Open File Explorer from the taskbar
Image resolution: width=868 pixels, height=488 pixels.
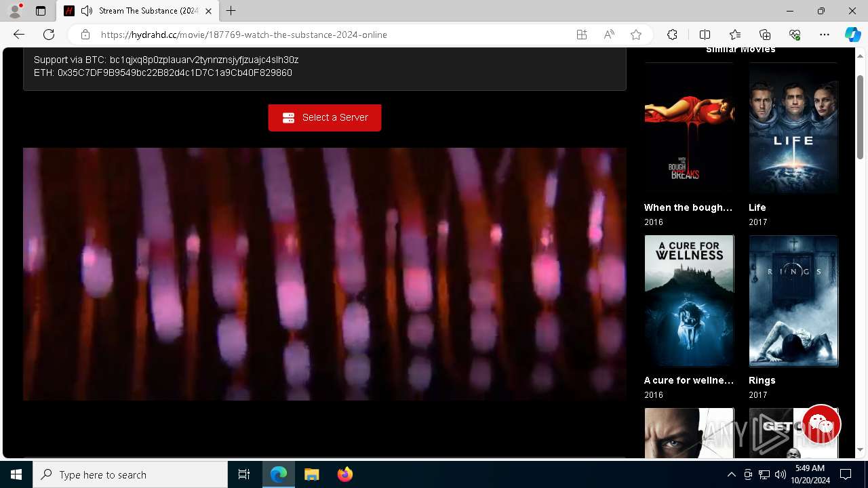tap(312, 474)
